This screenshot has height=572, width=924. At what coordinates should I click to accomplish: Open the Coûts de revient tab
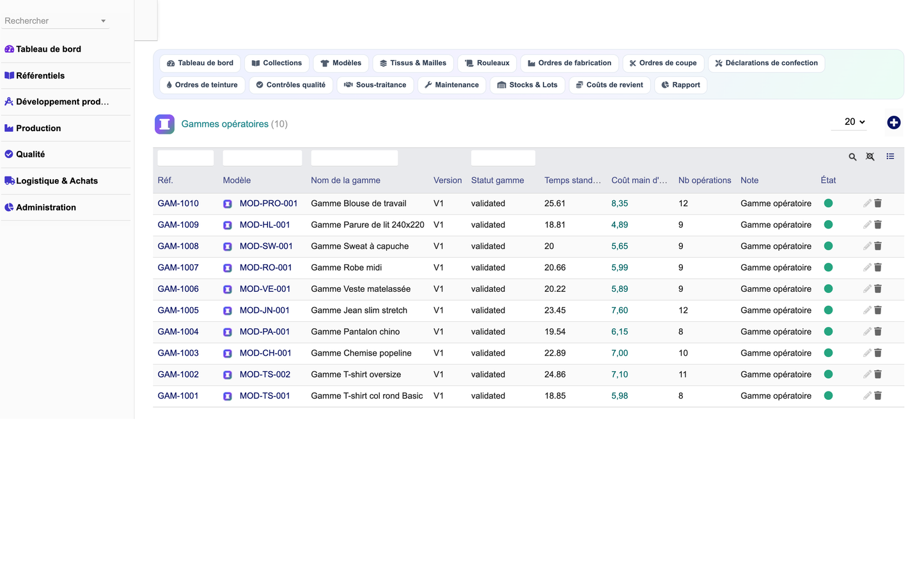coord(609,85)
